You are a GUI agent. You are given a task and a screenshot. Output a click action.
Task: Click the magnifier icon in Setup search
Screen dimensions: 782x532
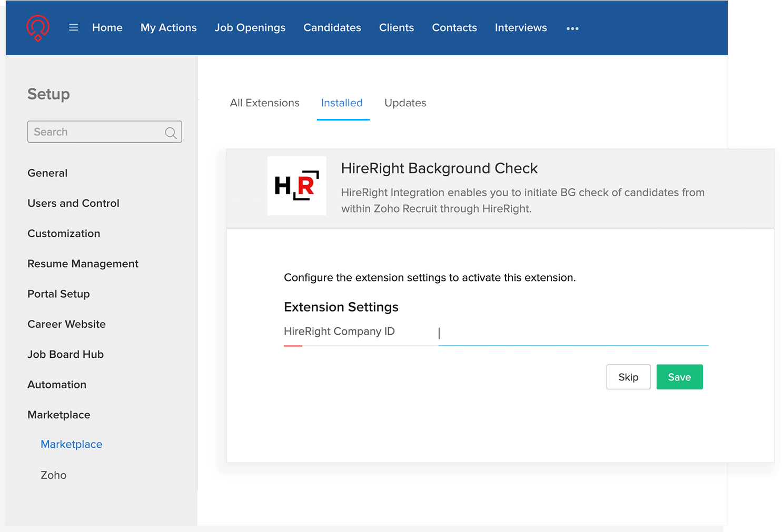click(x=171, y=133)
